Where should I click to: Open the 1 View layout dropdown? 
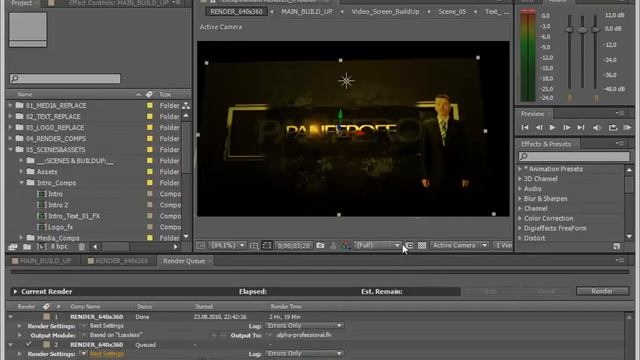click(503, 245)
